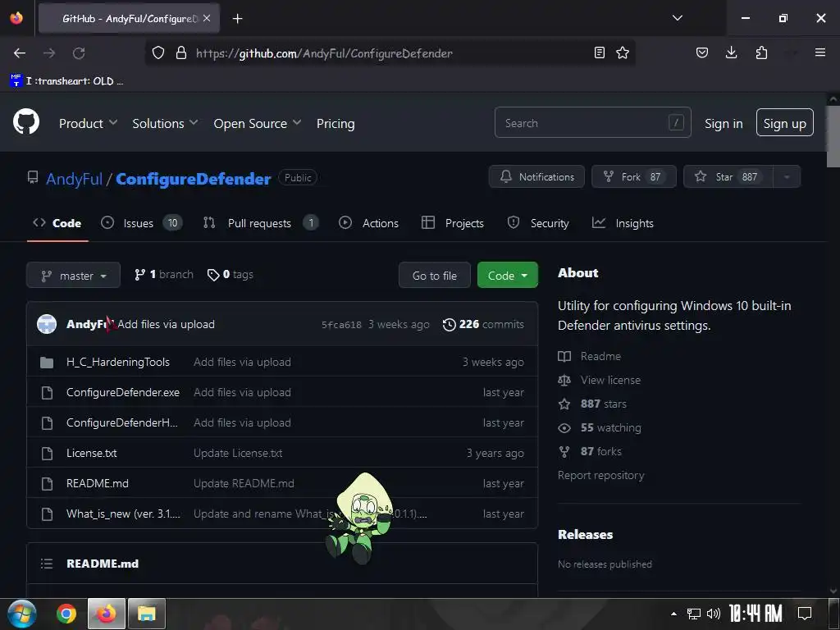840x630 pixels.
Task: Open the extensions puzzle icon
Action: pyautogui.click(x=761, y=52)
